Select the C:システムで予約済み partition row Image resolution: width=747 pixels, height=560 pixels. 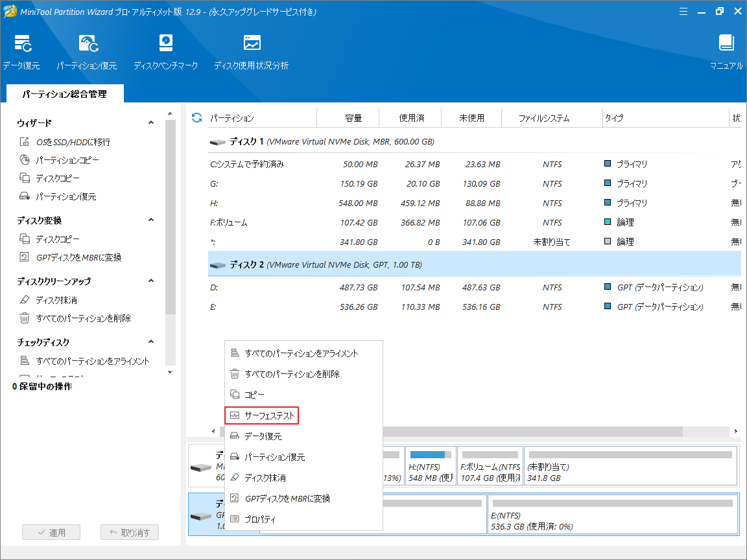click(475, 164)
